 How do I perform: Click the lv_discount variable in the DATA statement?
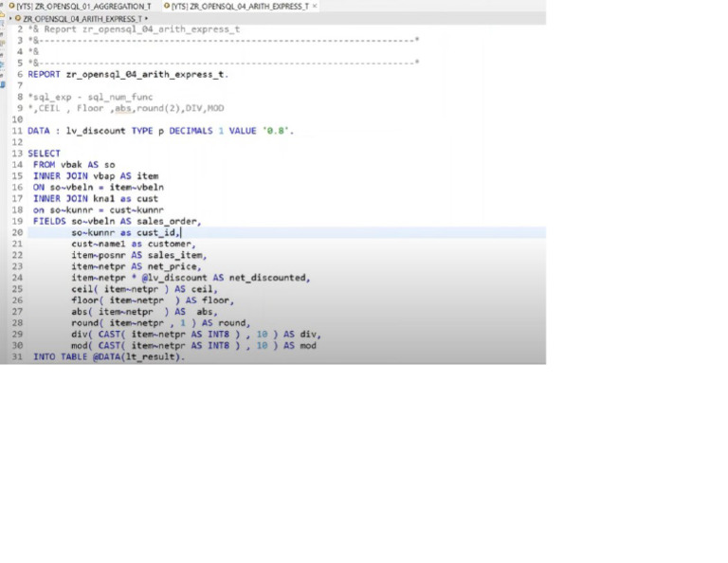click(x=96, y=131)
